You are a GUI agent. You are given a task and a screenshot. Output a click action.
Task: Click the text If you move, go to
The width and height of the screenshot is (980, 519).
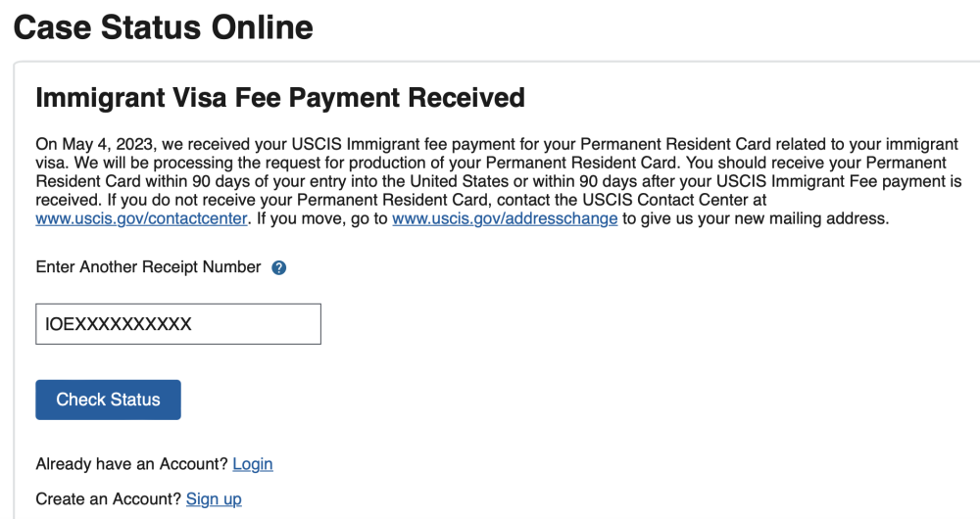coord(321,218)
